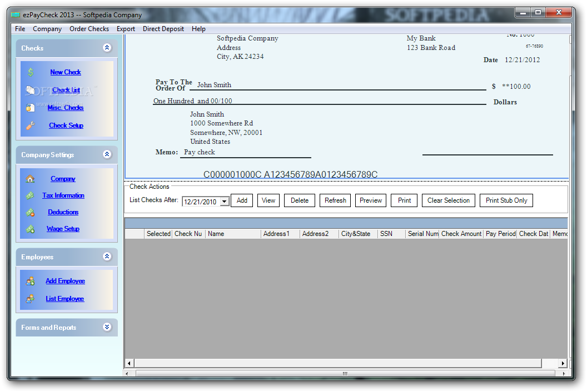Click the people icon beside List Employee
This screenshot has width=587, height=392.
pos(31,299)
